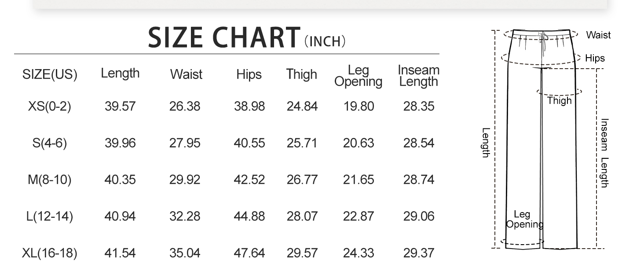Select the Thigh column header in table

pyautogui.click(x=301, y=74)
